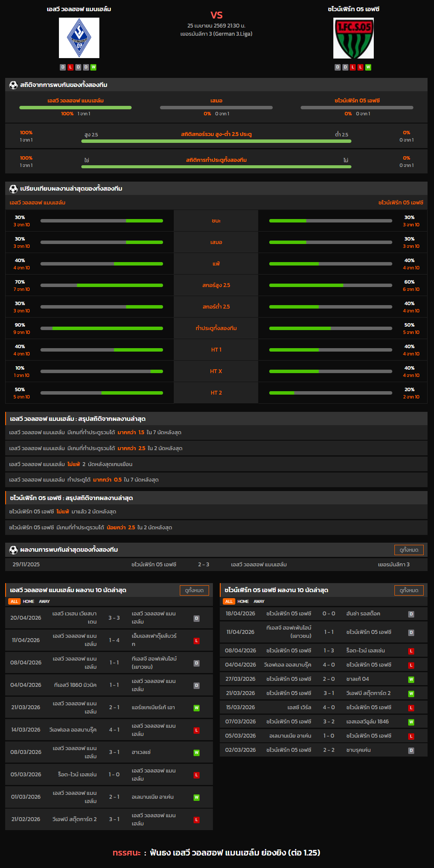The width and height of the screenshot is (434, 868).
Task: Click green W badge on Schweinfurt 27/03/2026 match
Action: click(x=411, y=680)
